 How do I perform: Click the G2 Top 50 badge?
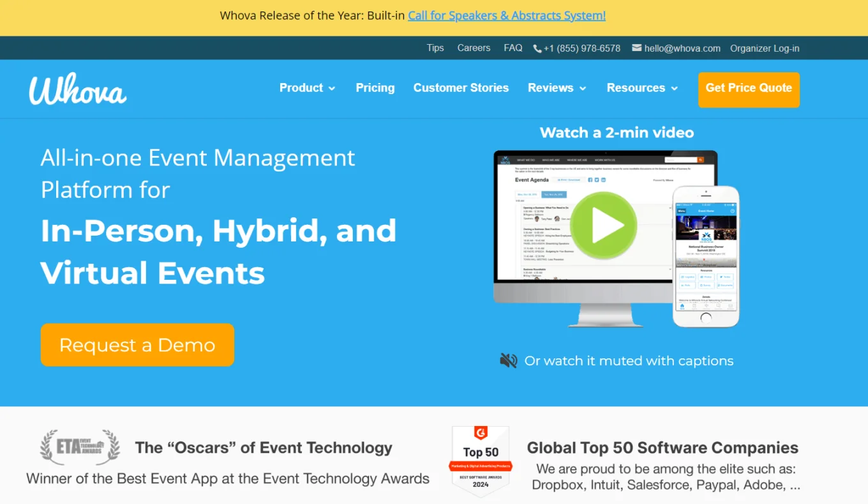pos(481,462)
